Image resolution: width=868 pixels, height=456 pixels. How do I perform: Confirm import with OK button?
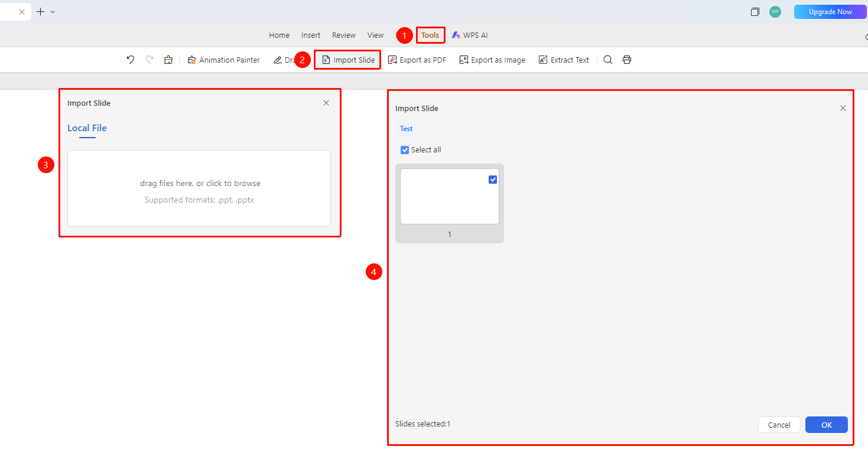point(827,425)
